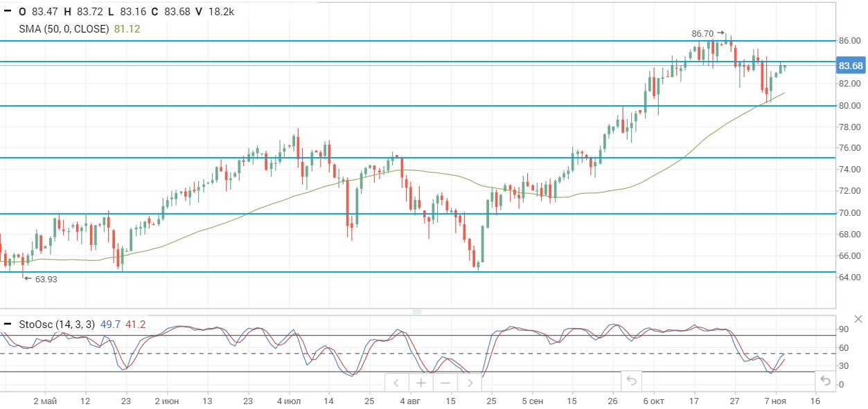This screenshot has height=409, width=868.
Task: Zoom in using the plus button
Action: coord(420,382)
